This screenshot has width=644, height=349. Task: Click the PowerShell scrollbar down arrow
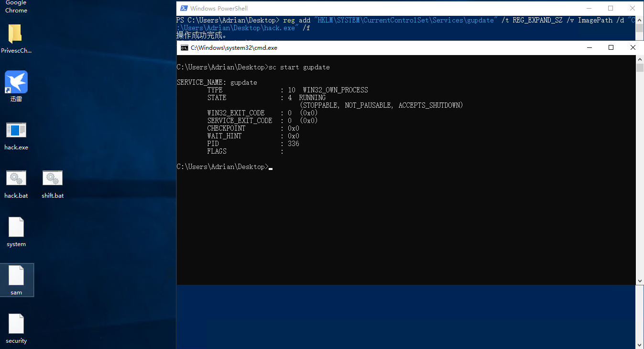[640, 344]
